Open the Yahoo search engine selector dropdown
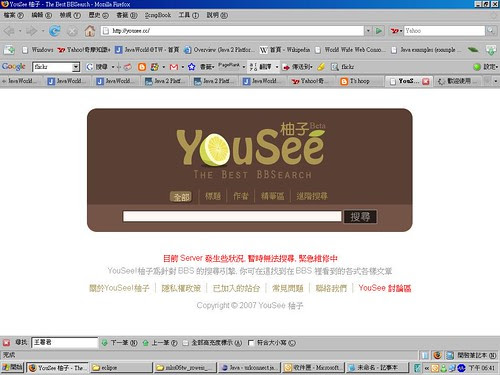This screenshot has width=500, height=375. coord(396,31)
